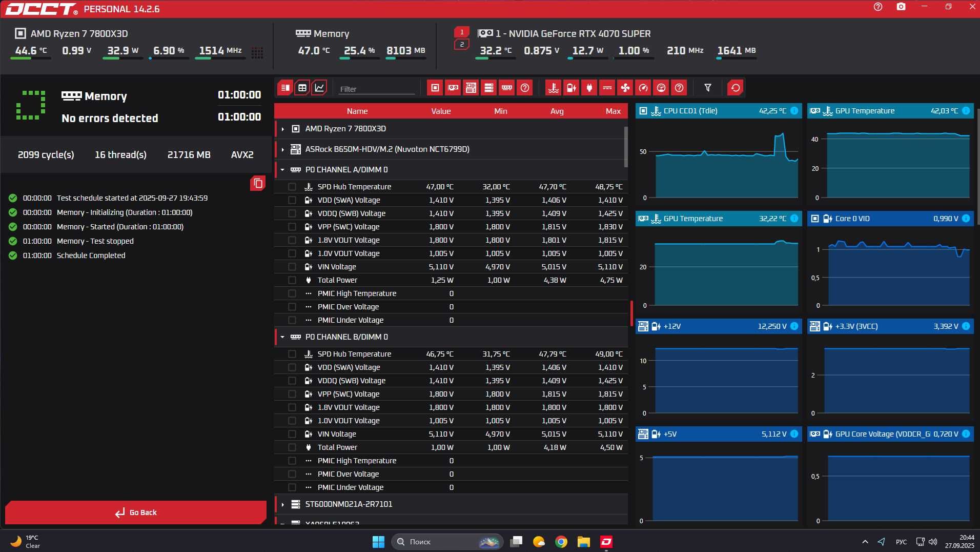The height and width of the screenshot is (552, 980).
Task: Toggle the fan sensor type filter
Action: (x=625, y=88)
